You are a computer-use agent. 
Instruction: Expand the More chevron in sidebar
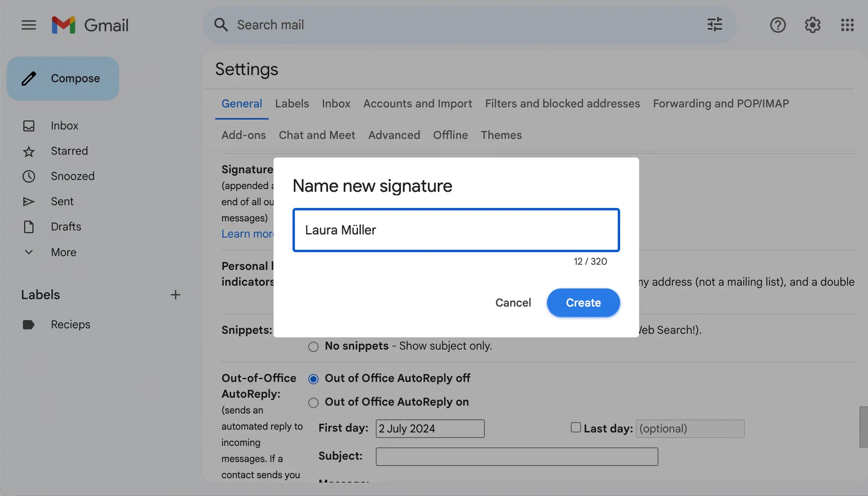28,252
